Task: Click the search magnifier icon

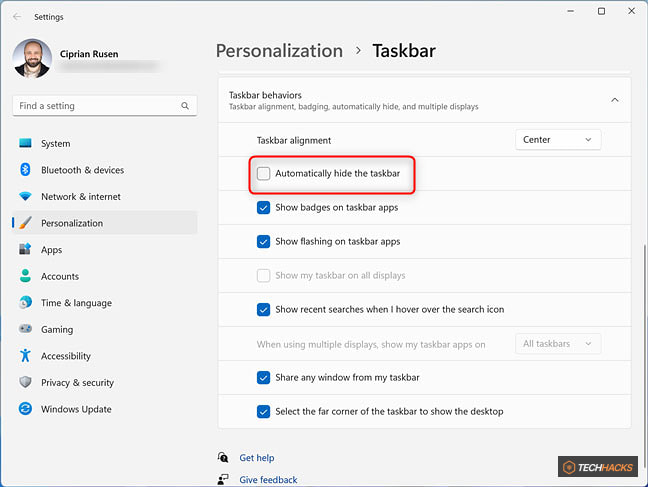Action: pos(185,106)
